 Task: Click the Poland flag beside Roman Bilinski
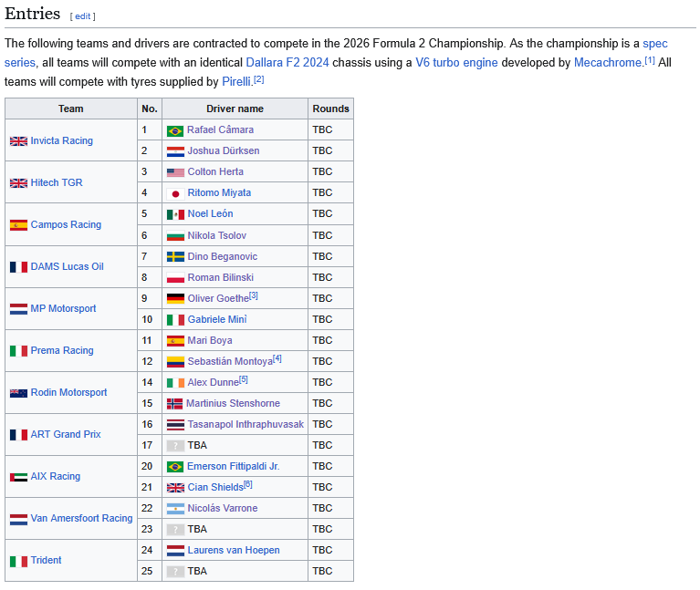[x=175, y=278]
